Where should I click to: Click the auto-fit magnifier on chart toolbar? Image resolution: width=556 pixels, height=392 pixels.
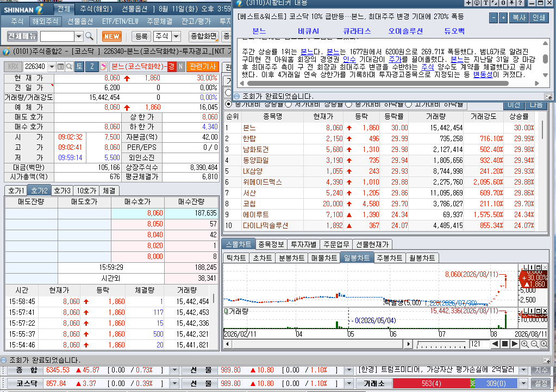pyautogui.click(x=543, y=344)
